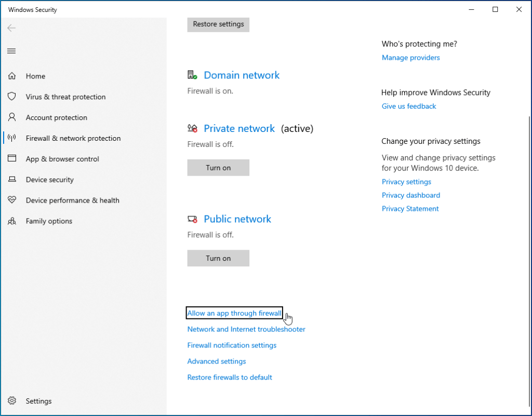
Task: Open Device performance & health
Action: point(73,200)
